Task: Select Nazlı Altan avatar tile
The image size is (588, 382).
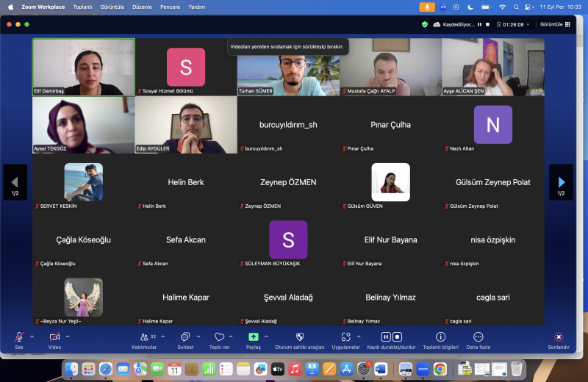Action: (x=493, y=125)
